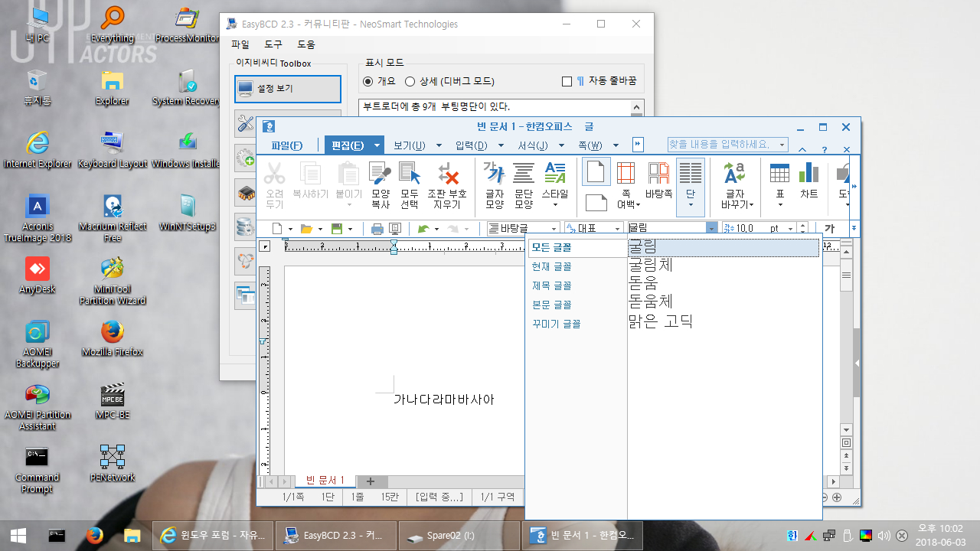Select 상세 (디버그 모드) radio button
Viewport: 980px width, 551px height.
tap(410, 81)
